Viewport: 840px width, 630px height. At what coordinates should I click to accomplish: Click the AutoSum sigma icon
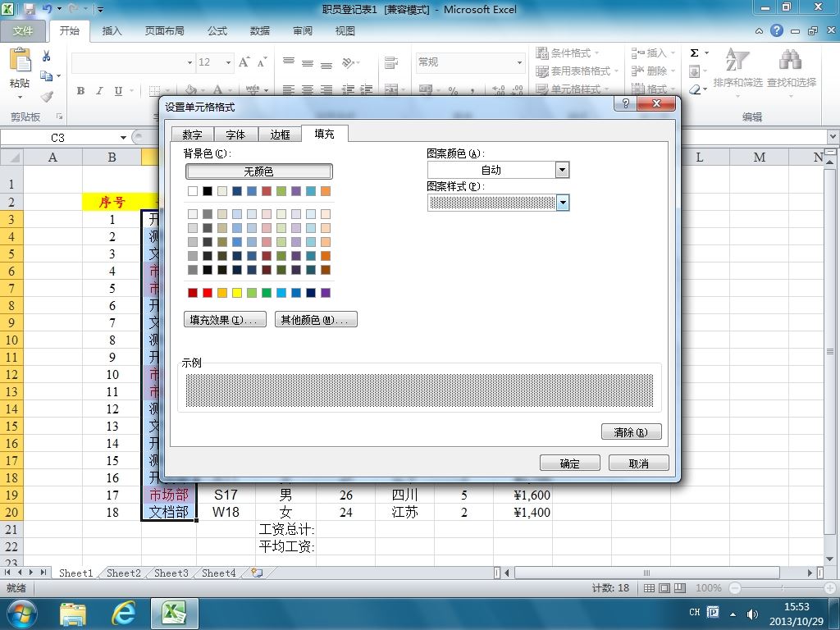click(x=694, y=53)
